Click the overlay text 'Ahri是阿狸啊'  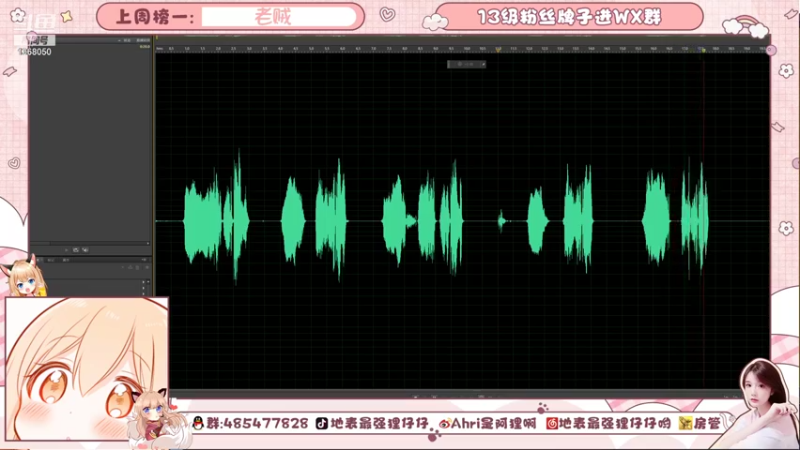coord(493,423)
